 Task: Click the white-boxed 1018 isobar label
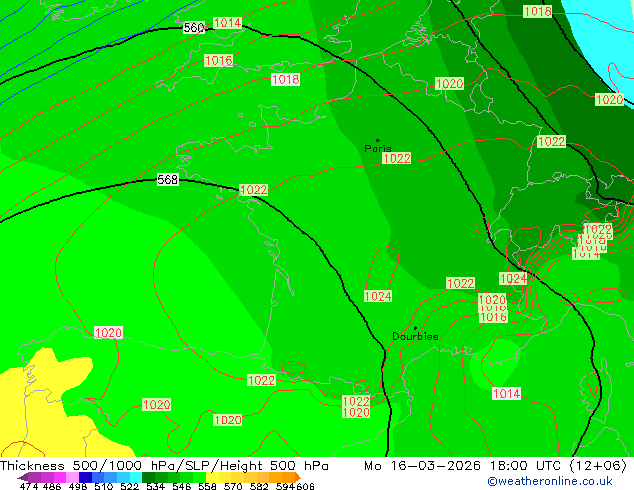point(285,80)
